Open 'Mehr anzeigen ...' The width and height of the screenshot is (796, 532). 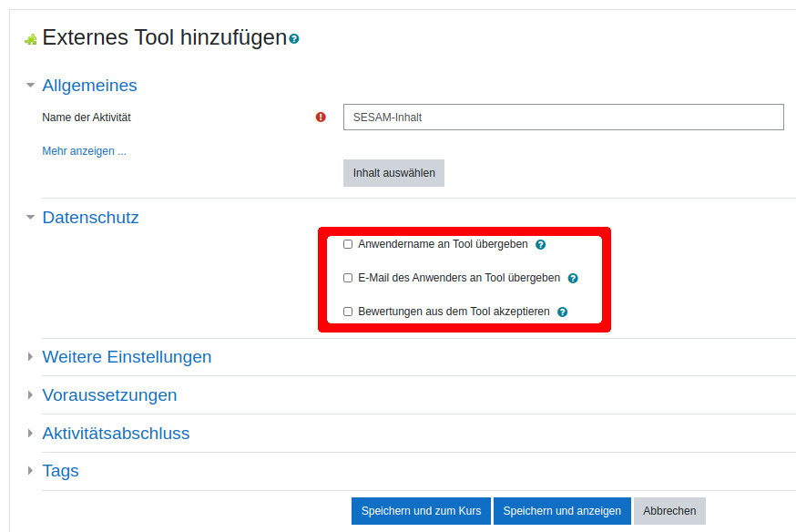tap(84, 150)
